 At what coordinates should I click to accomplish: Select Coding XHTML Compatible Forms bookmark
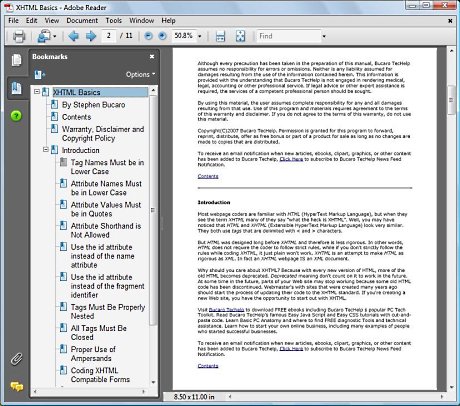pyautogui.click(x=100, y=375)
